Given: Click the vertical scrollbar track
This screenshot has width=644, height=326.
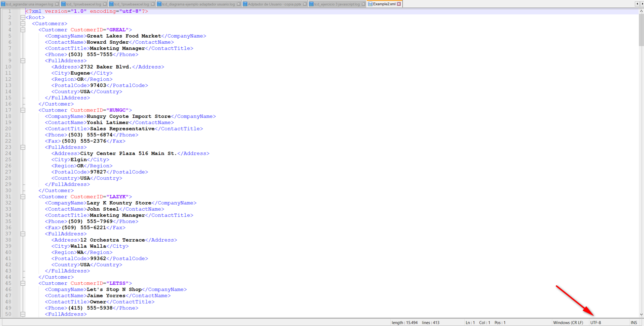Looking at the screenshot, I should tap(642, 168).
